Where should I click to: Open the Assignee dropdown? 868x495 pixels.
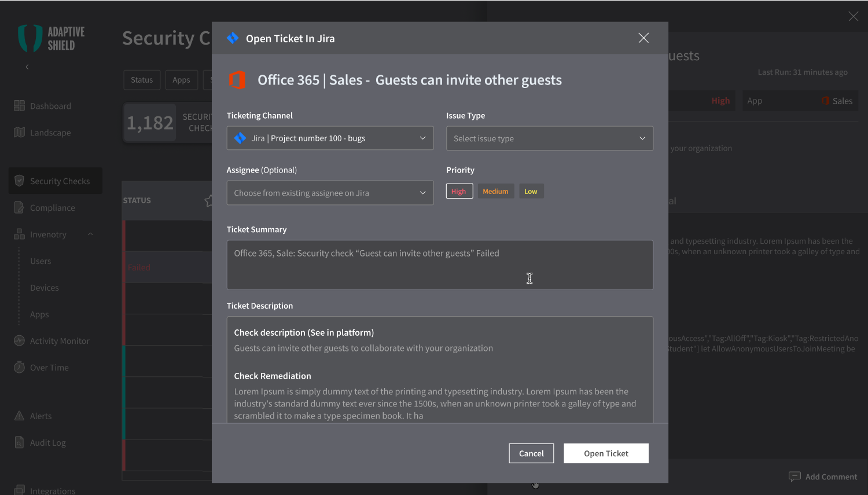pyautogui.click(x=330, y=193)
